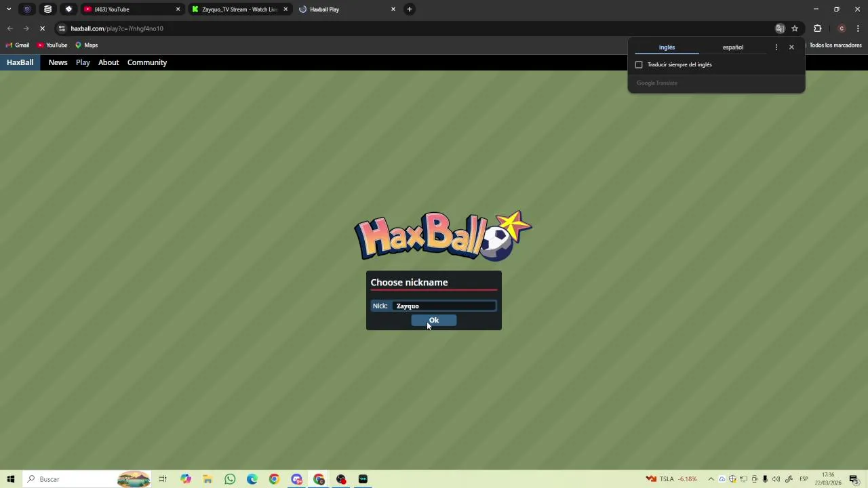
Task: Open Microsoft Edge from the taskbar
Action: [x=252, y=479]
